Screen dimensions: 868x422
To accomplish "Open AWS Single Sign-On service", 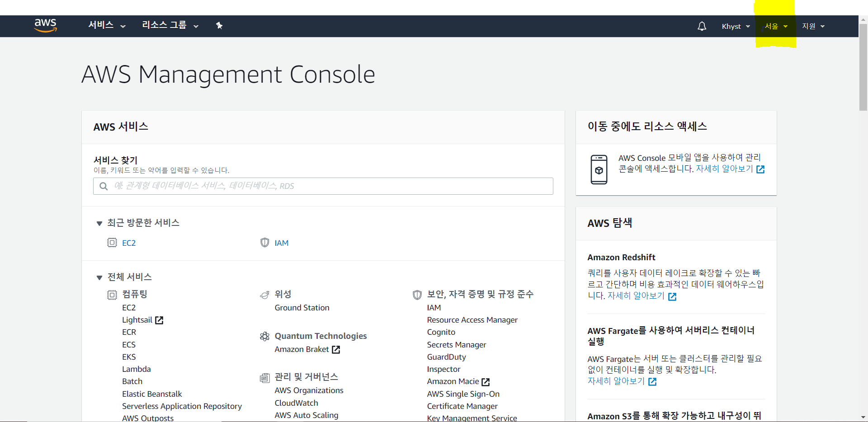I will point(463,394).
